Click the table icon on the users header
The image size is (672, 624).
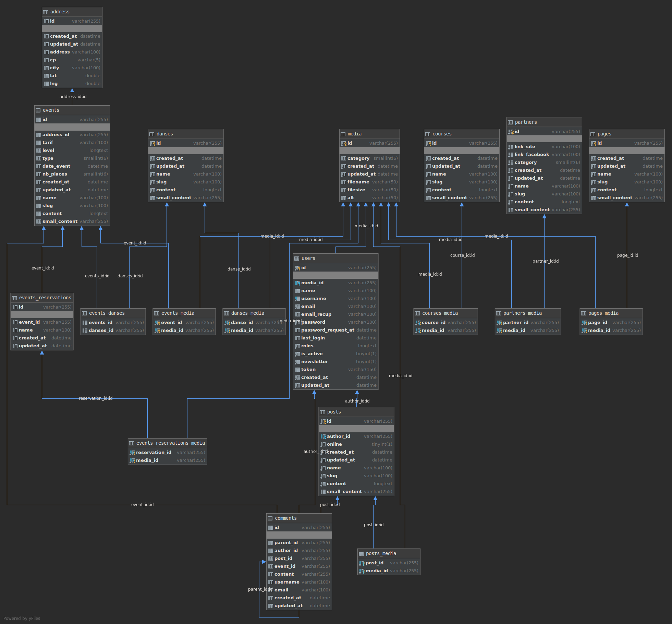tap(297, 258)
